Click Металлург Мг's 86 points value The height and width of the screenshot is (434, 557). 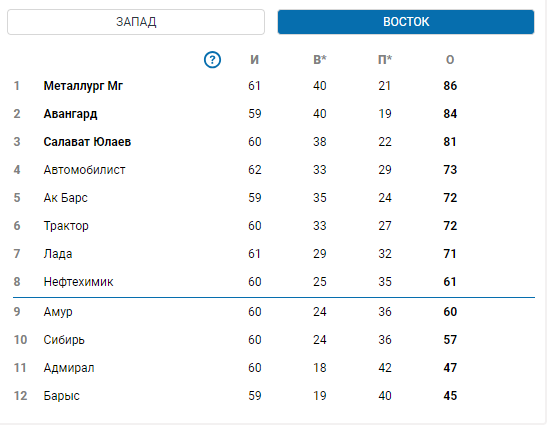coord(450,86)
